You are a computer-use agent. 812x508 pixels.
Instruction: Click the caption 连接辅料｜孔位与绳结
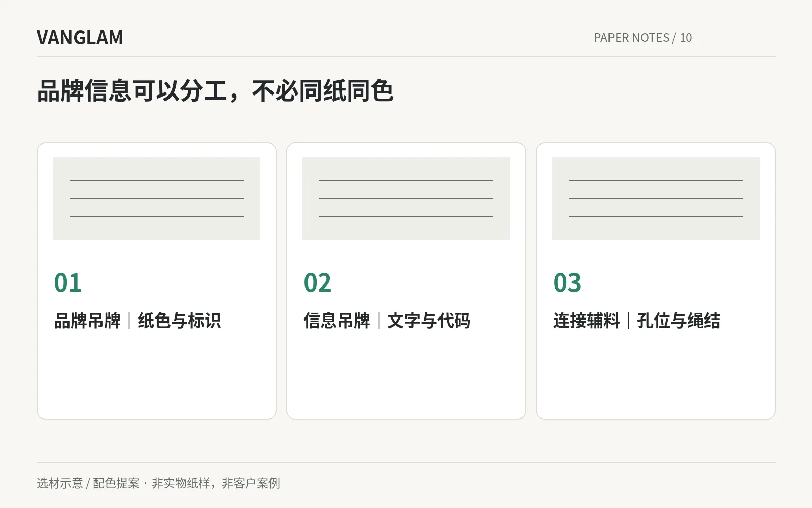click(637, 321)
